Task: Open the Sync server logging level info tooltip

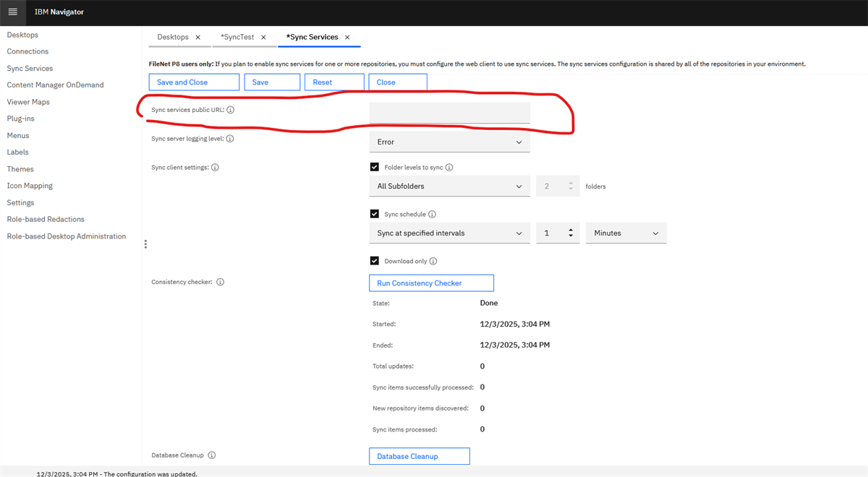Action: click(231, 137)
